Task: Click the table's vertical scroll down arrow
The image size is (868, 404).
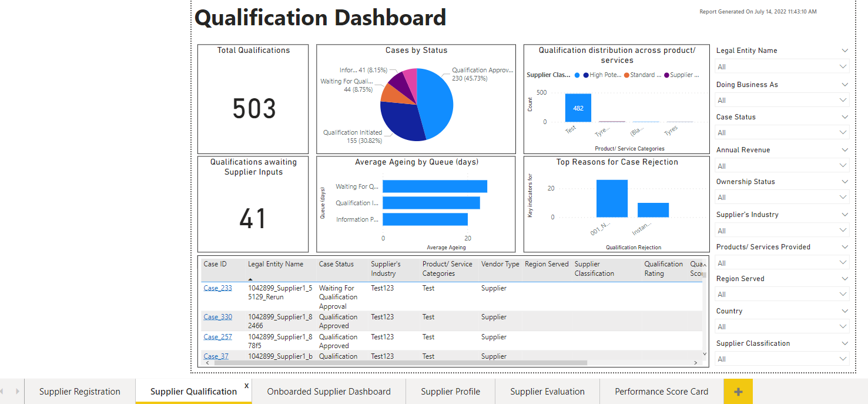Action: pyautogui.click(x=705, y=354)
